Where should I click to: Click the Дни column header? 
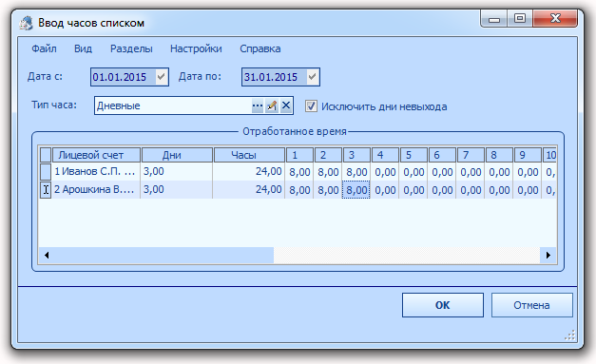(177, 155)
